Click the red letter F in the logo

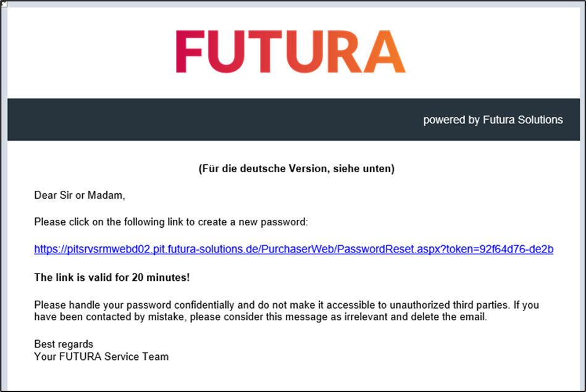(x=189, y=52)
